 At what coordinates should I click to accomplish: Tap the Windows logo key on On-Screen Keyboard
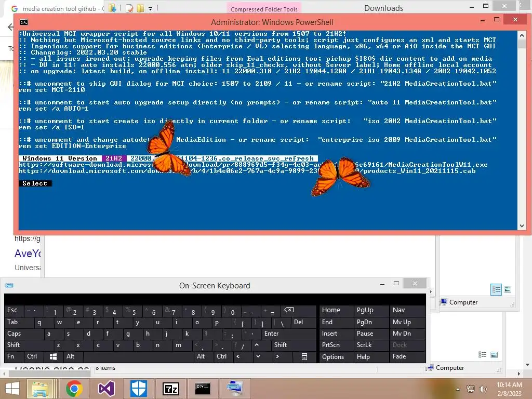point(54,356)
